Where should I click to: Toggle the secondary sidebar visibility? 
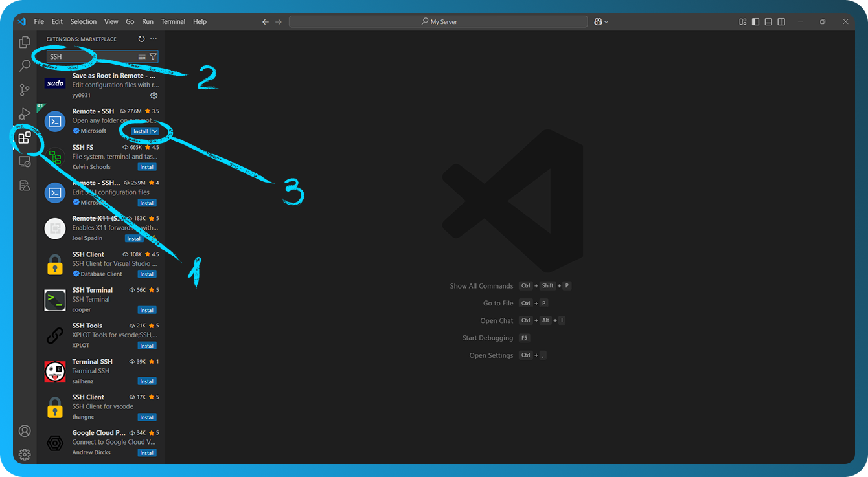tap(781, 21)
